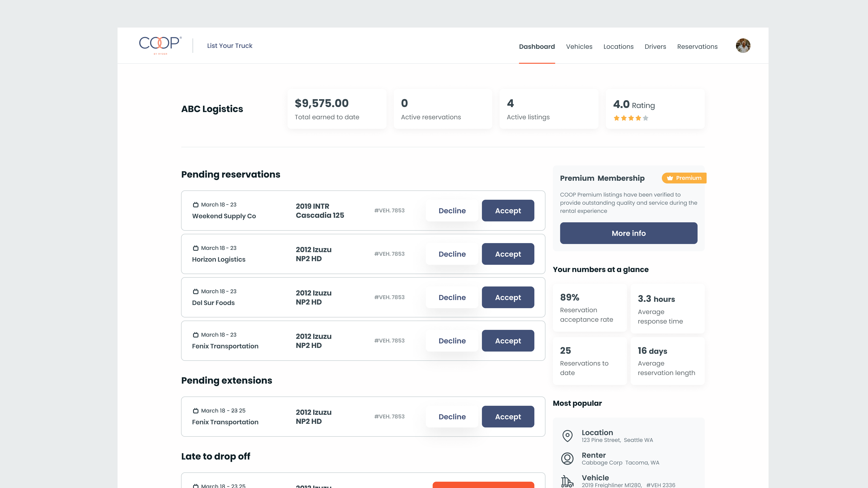Click the renter person icon in Most popular
Viewport: 868px width, 488px height.
pos(567,458)
